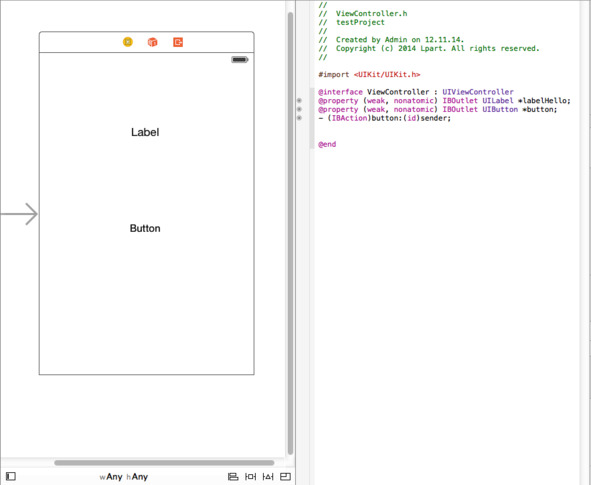This screenshot has height=485, width=591.
Task: Click UIViewController superclass in code
Action: 478,92
